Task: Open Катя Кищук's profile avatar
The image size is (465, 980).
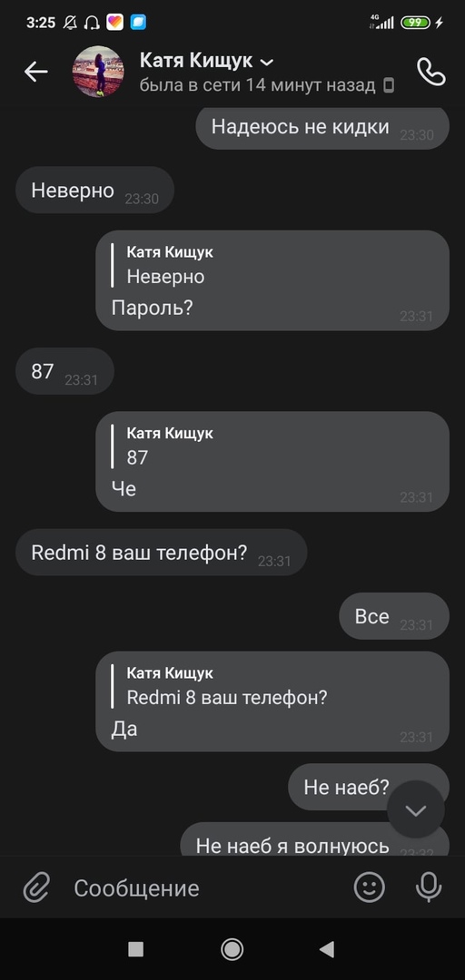Action: point(98,72)
